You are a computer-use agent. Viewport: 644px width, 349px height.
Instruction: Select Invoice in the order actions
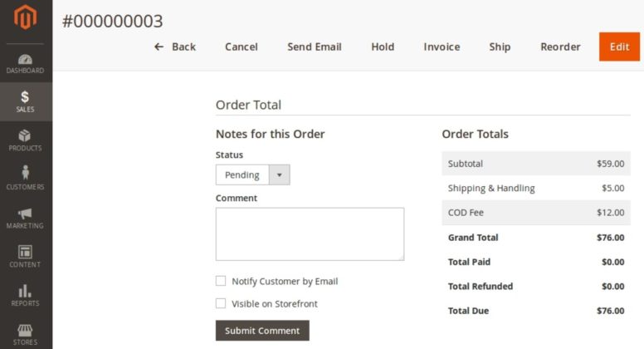pyautogui.click(x=442, y=47)
